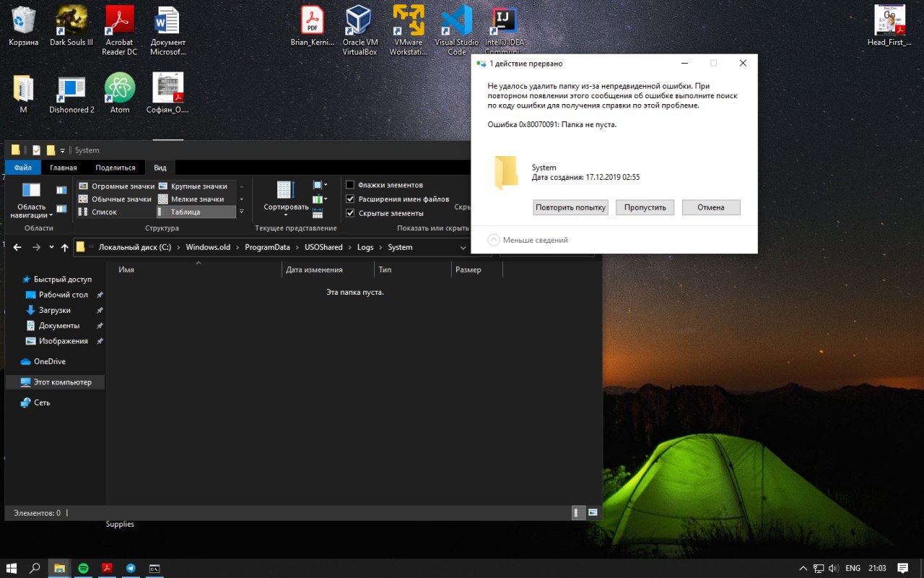Open the Head_First book icon on desktop

pyautogui.click(x=889, y=26)
